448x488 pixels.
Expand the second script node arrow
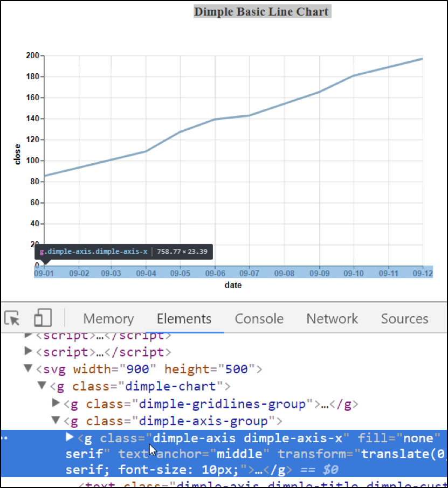coord(29,351)
